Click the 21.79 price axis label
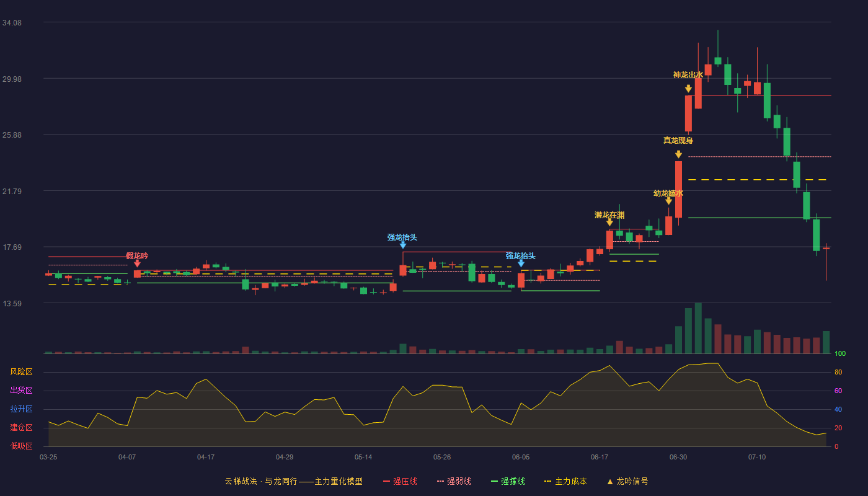Screen dimensions: 868x496 12,192
